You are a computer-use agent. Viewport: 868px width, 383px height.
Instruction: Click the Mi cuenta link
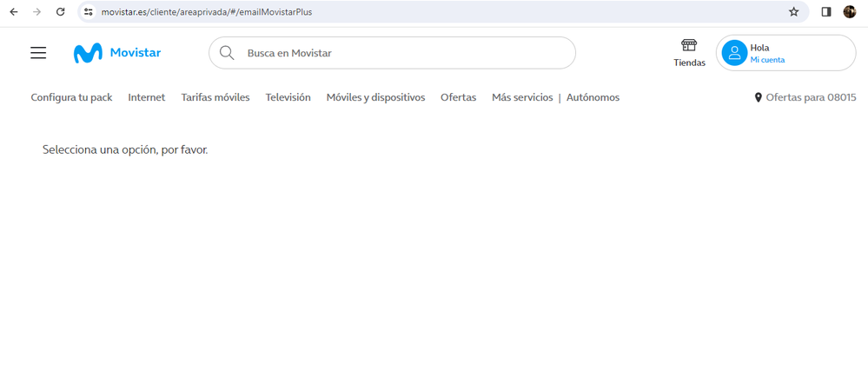click(767, 60)
